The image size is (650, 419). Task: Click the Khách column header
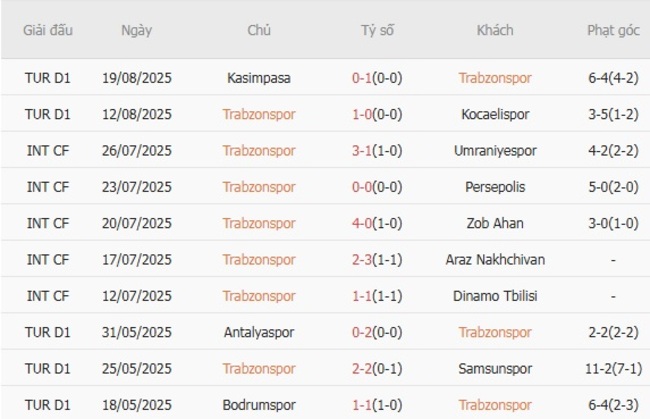(x=495, y=30)
